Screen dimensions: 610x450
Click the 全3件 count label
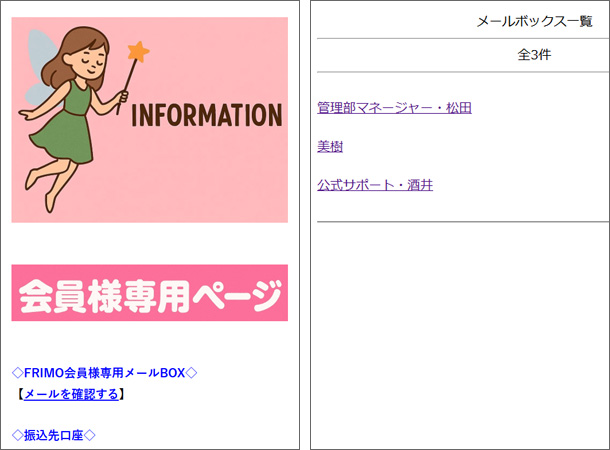tap(534, 55)
